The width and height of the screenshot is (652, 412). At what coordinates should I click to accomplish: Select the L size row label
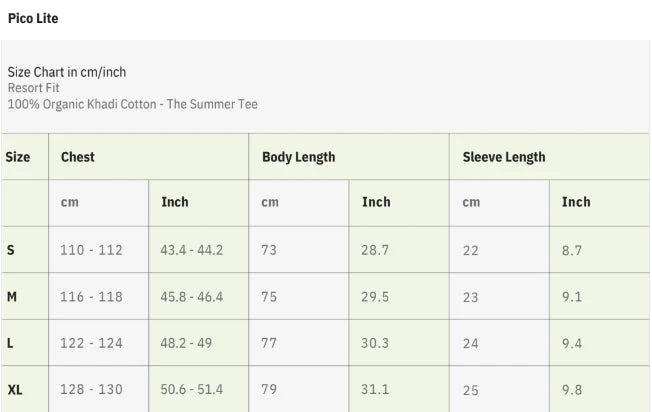click(x=10, y=343)
